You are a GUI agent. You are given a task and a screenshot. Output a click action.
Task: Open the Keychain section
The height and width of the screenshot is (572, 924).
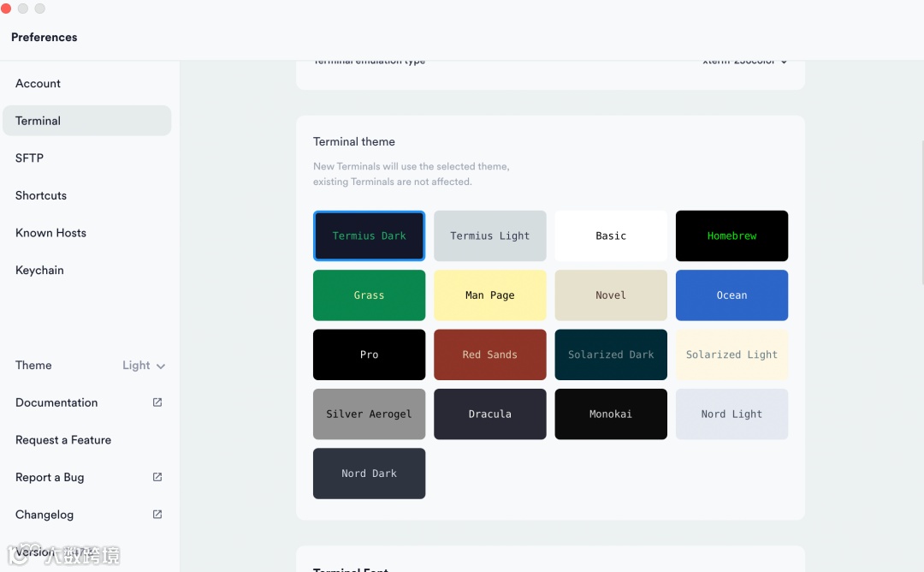pos(86,270)
